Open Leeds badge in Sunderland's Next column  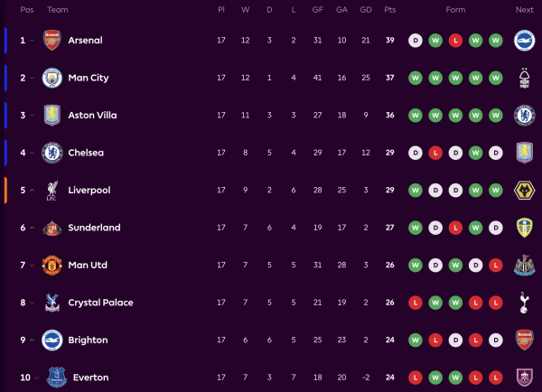point(524,228)
